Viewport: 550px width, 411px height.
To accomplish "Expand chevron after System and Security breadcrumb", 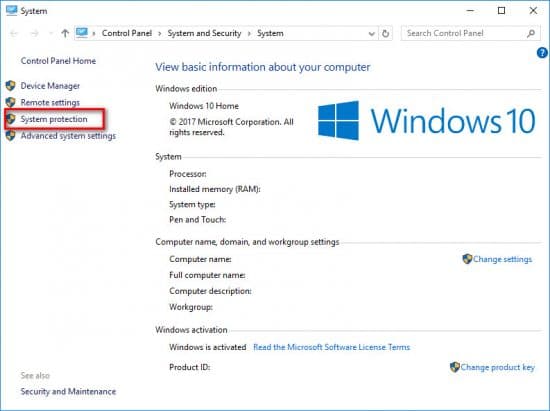I will click(x=249, y=34).
